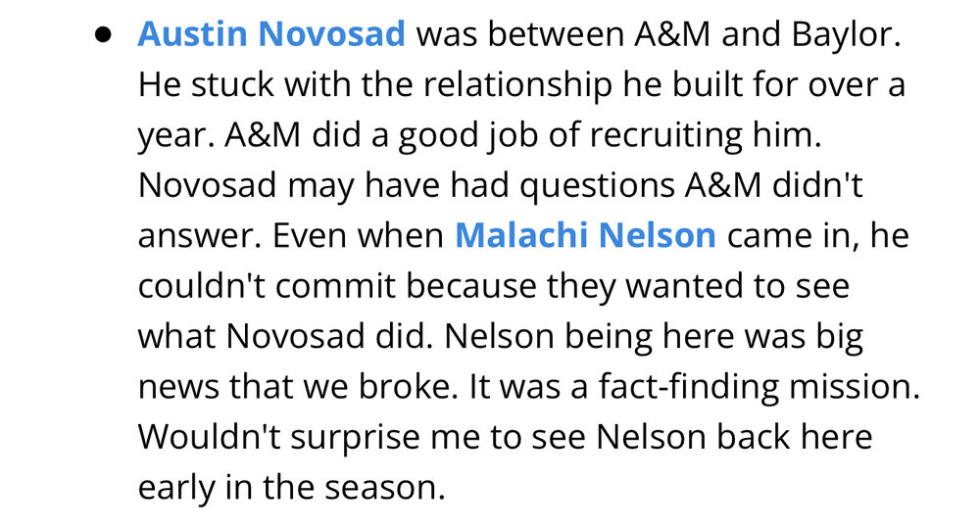Screen dimensions: 980x531
Task: Click the phrase "fact-finding" in the text
Action: tap(688, 387)
